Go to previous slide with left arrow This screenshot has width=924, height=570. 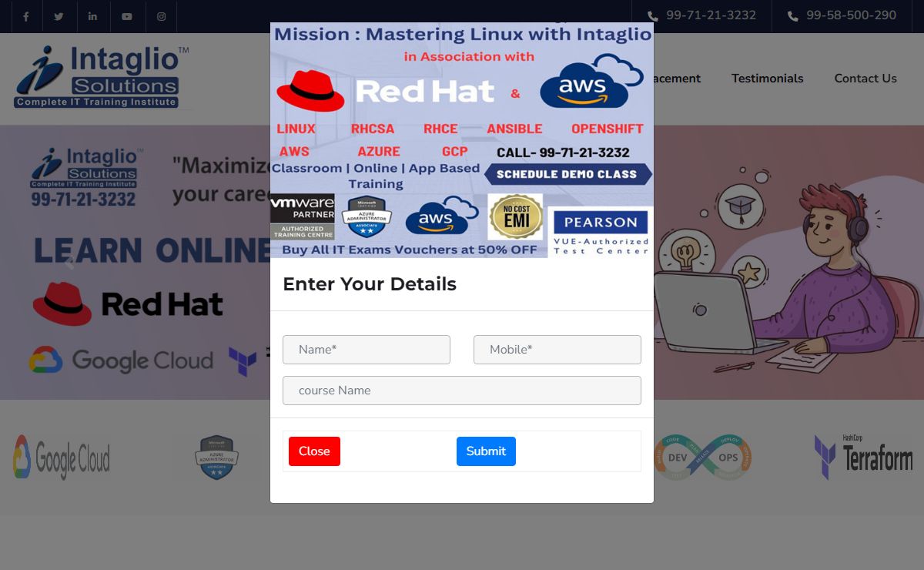[69, 263]
